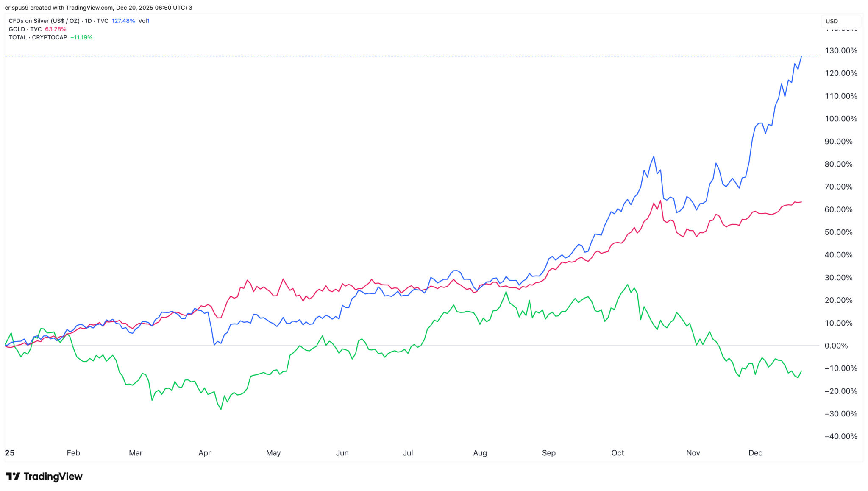
Task: Click the Dec label on time axis
Action: coord(755,453)
